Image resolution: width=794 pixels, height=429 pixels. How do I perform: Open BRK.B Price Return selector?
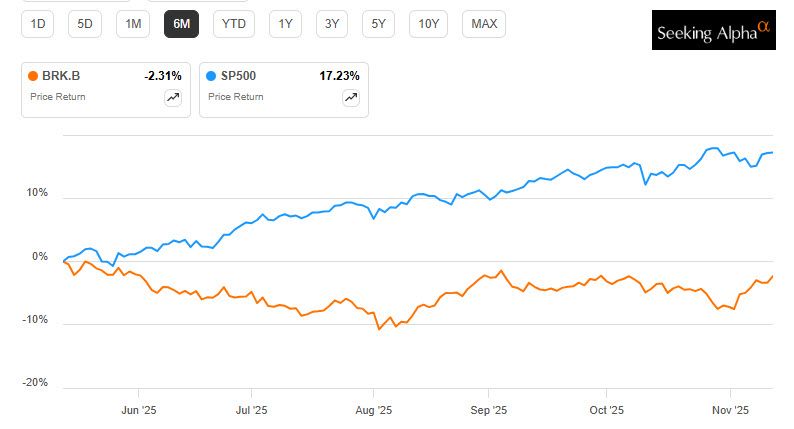coord(58,97)
